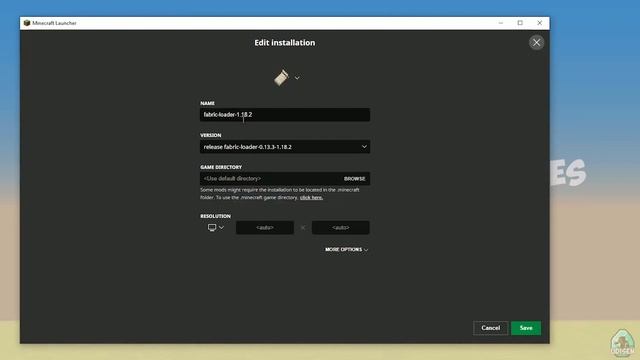Expand More Options
This screenshot has height=360, width=640.
coord(347,249)
